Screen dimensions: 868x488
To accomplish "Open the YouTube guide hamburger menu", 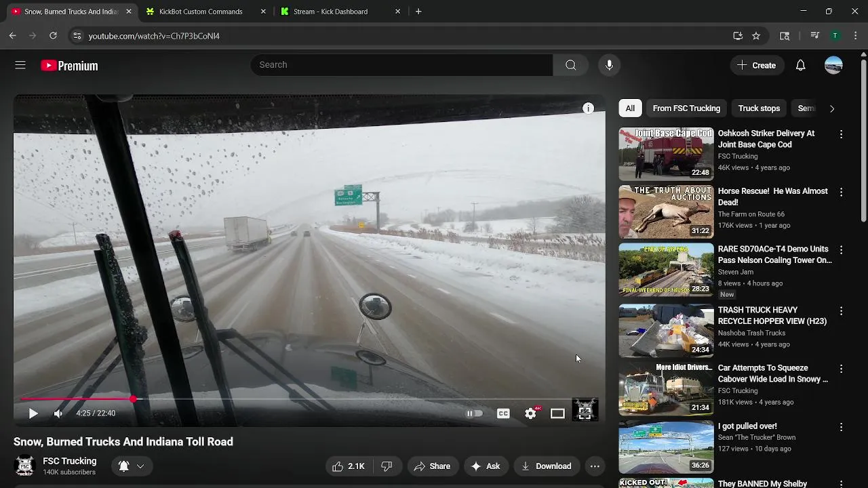I will tap(20, 65).
